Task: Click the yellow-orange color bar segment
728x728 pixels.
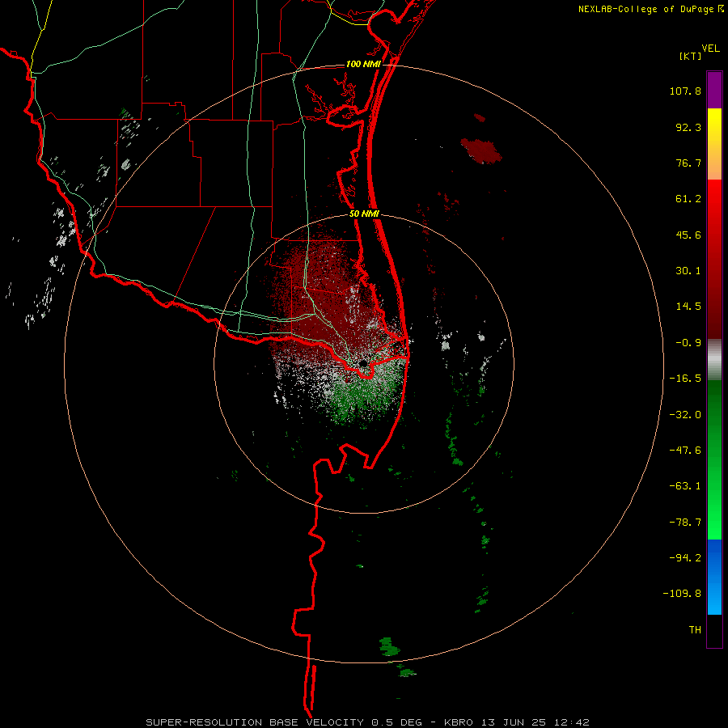Action: coord(714,144)
